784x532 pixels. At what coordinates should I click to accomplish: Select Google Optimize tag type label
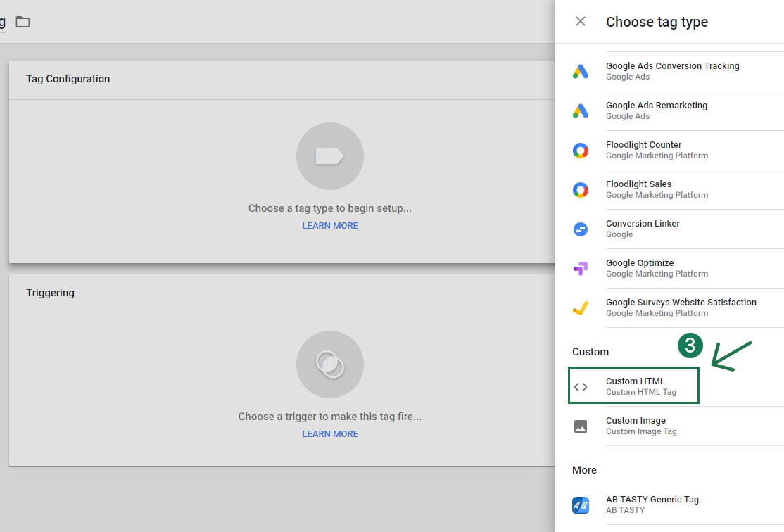tap(640, 263)
